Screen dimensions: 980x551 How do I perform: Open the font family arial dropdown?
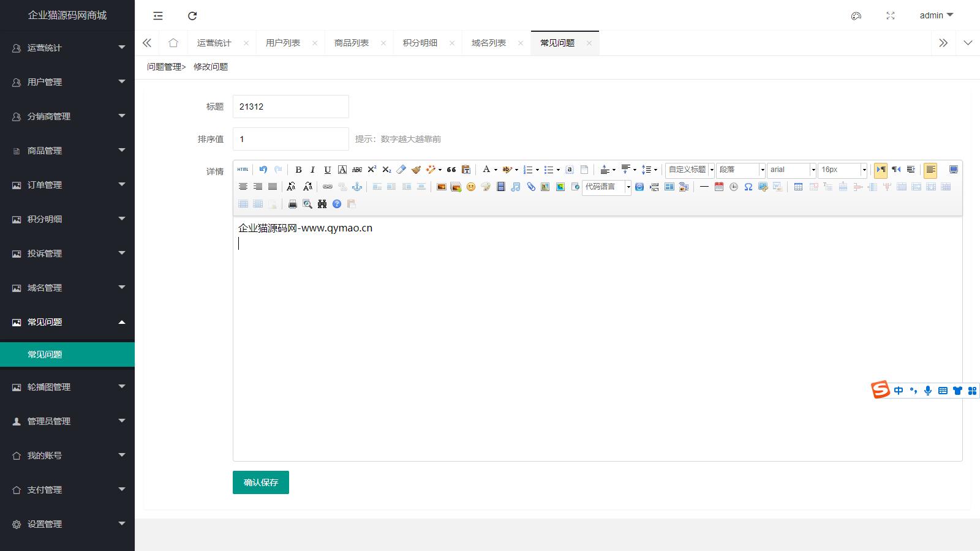(792, 170)
